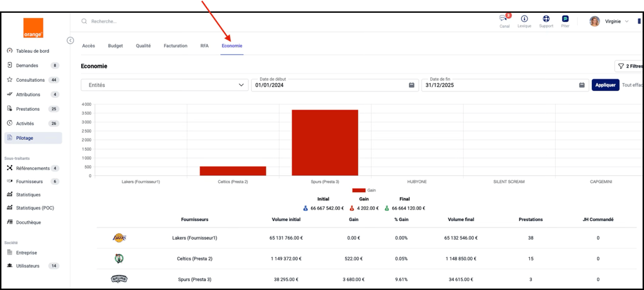
Task: Click the Statistiques chart icon
Action: [x=10, y=194]
